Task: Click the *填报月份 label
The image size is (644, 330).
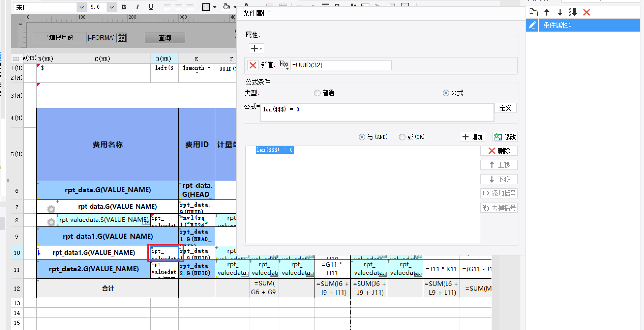Action: [x=60, y=38]
